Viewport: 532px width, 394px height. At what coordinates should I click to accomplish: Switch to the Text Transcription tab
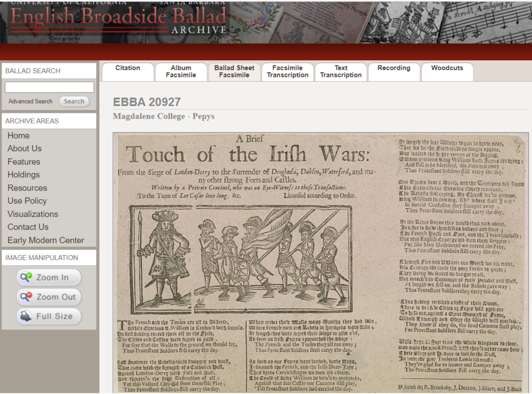coord(341,72)
